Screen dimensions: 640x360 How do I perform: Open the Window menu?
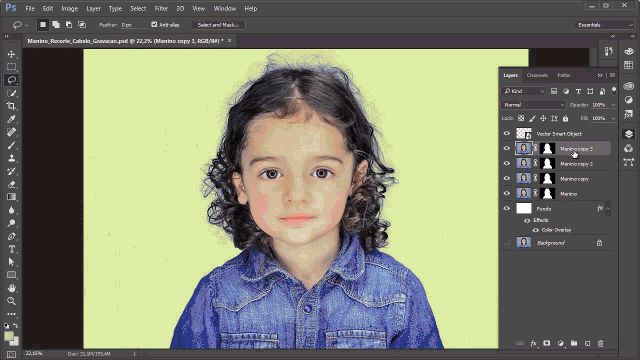point(225,8)
